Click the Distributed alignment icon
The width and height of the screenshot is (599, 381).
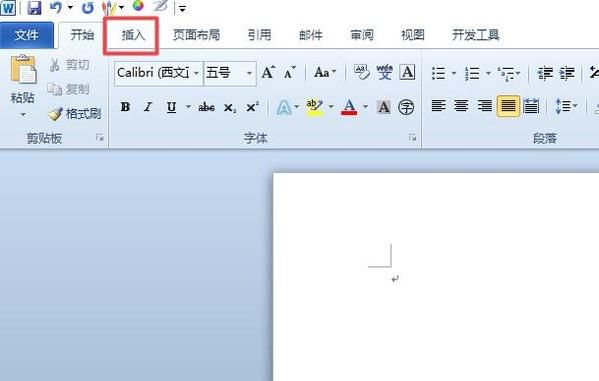(x=531, y=106)
